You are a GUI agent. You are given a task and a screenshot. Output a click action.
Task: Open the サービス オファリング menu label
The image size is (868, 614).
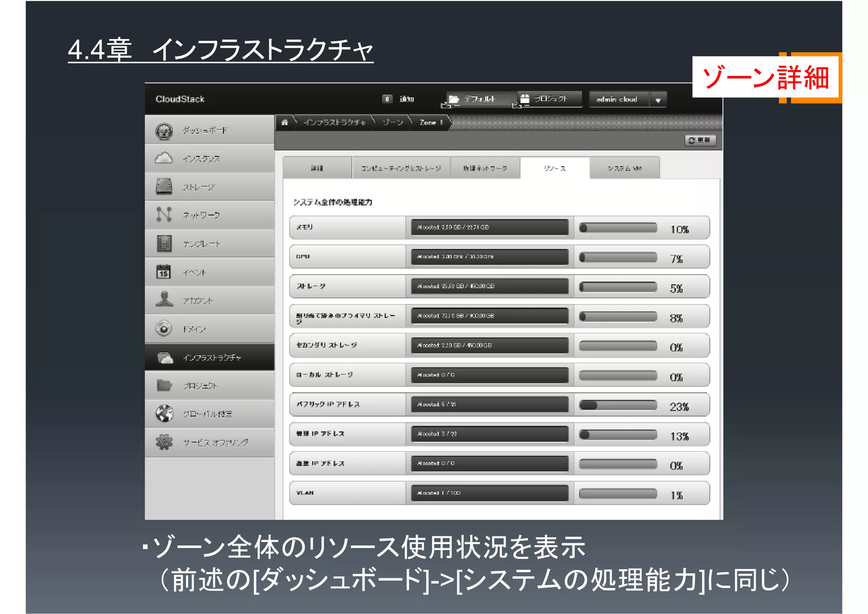click(215, 442)
